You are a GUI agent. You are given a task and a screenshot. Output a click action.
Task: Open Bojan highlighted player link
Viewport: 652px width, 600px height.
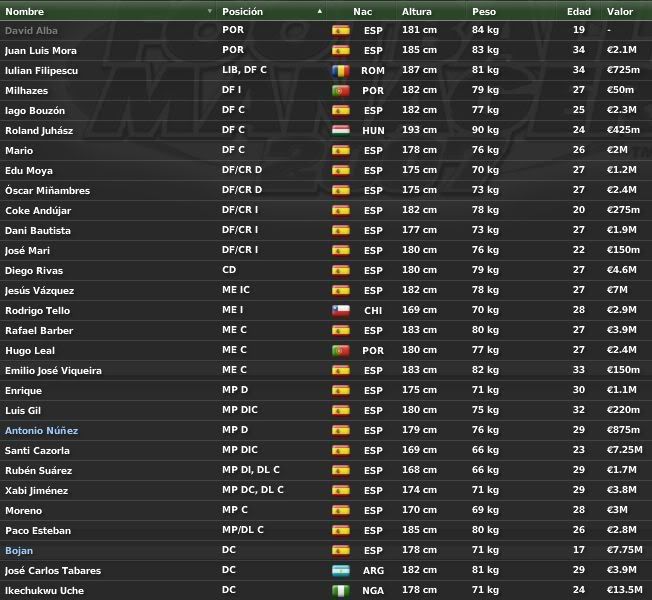tap(19, 551)
